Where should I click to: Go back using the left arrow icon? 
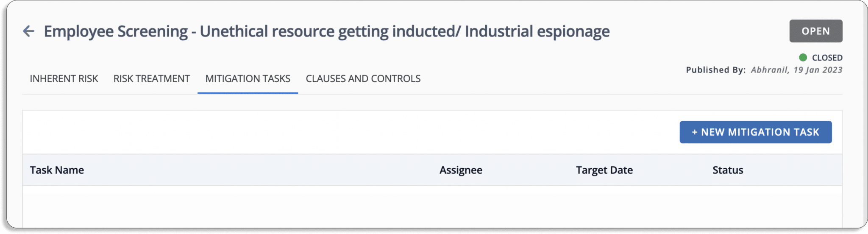28,31
